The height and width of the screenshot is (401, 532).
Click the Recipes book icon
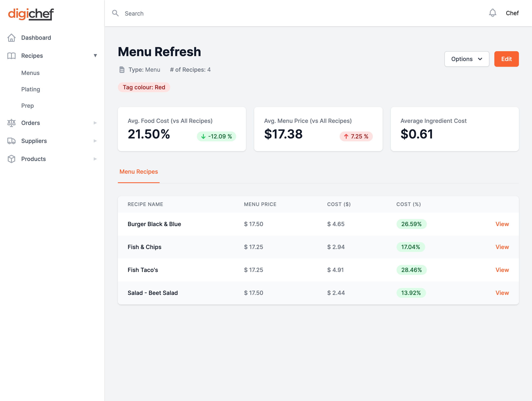(11, 56)
